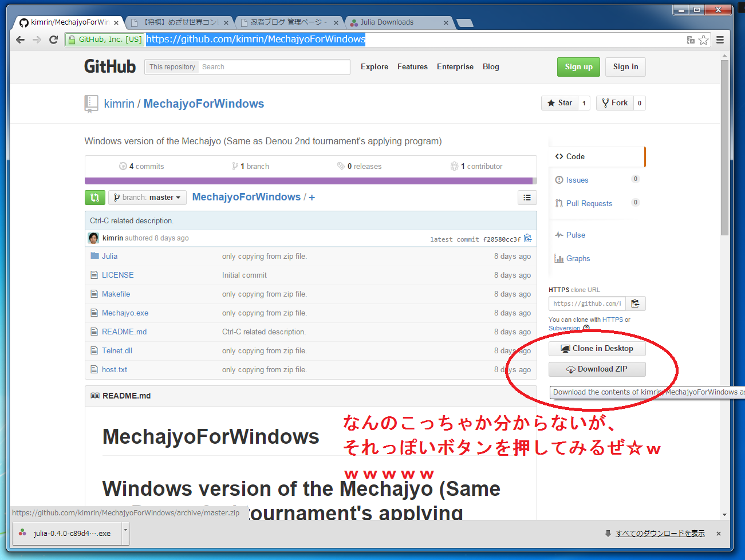Open the branch: master dropdown
The image size is (745, 560).
pyautogui.click(x=147, y=198)
